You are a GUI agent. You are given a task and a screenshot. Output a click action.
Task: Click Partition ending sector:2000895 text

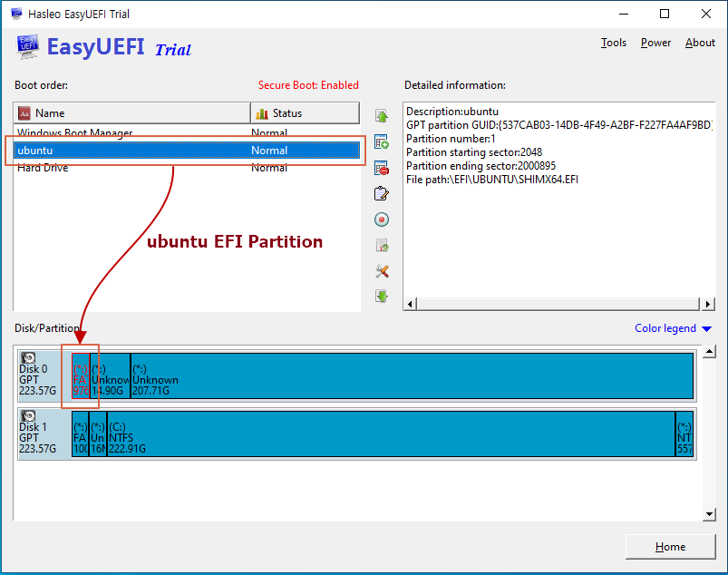click(481, 166)
